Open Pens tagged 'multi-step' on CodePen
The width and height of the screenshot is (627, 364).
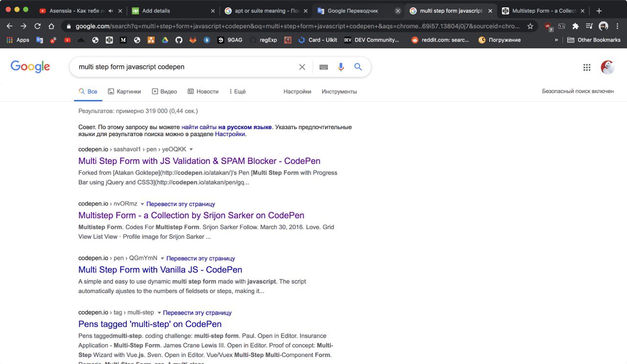tap(150, 324)
